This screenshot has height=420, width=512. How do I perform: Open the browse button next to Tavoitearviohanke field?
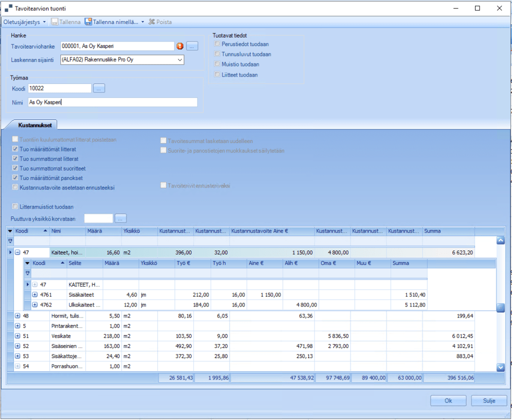[x=192, y=46]
